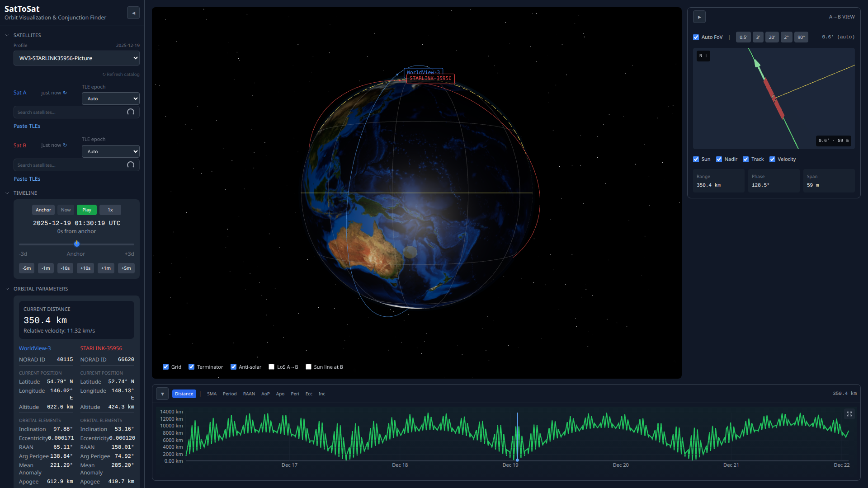Toggle the Velocity vector display
868x488 pixels.
coord(772,159)
